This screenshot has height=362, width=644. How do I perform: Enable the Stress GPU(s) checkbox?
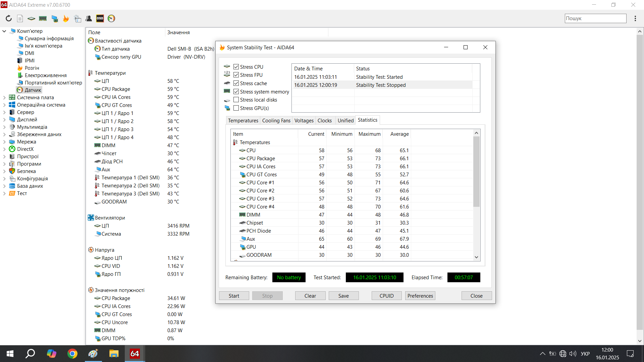(x=236, y=108)
